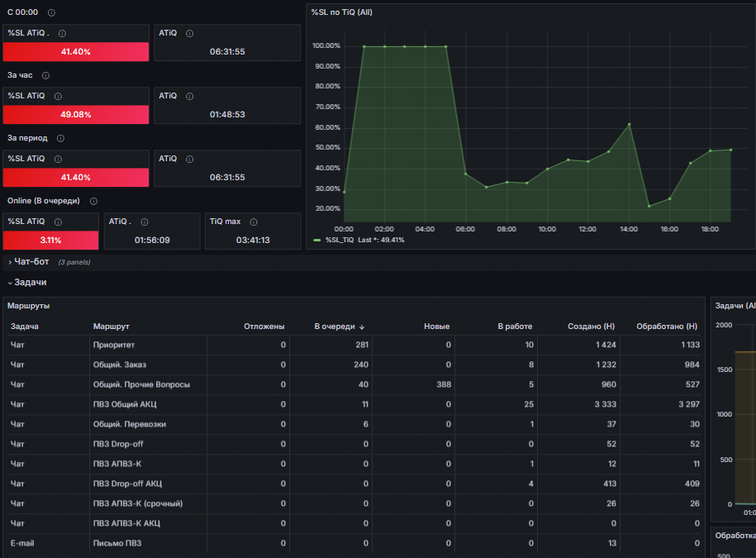
Task: Sort table by Обработано (Н) header
Action: pos(667,327)
